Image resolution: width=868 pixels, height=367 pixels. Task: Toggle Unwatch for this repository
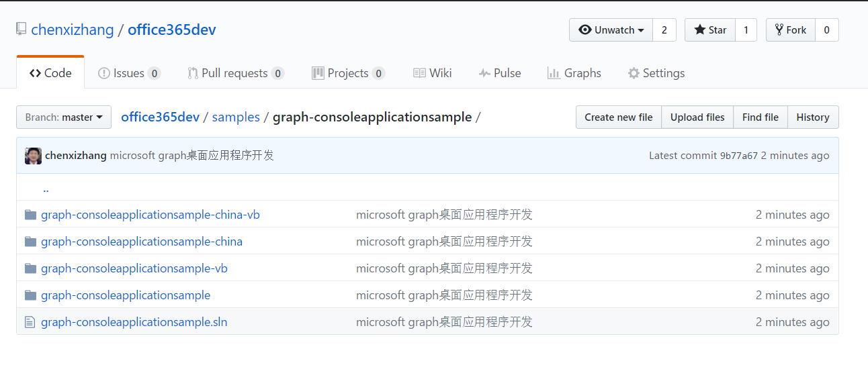(x=611, y=30)
